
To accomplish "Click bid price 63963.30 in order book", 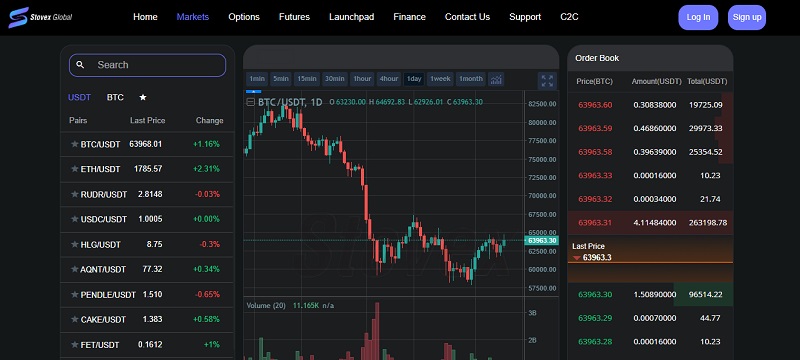I will click(x=595, y=295).
